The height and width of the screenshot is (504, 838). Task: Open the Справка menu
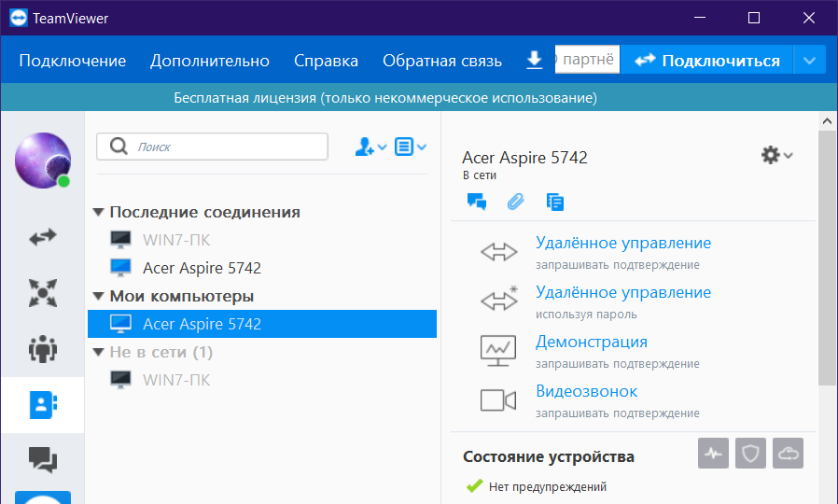pos(326,61)
